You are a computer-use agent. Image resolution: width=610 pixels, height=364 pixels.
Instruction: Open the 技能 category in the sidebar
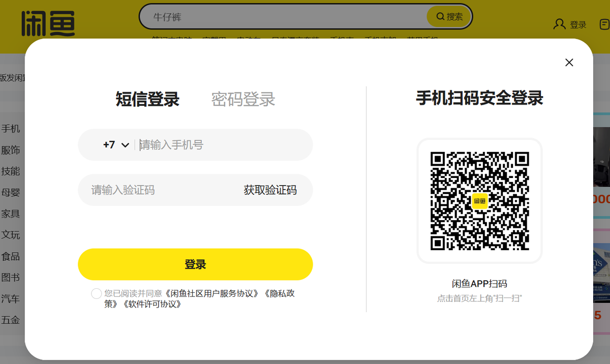[x=10, y=171]
